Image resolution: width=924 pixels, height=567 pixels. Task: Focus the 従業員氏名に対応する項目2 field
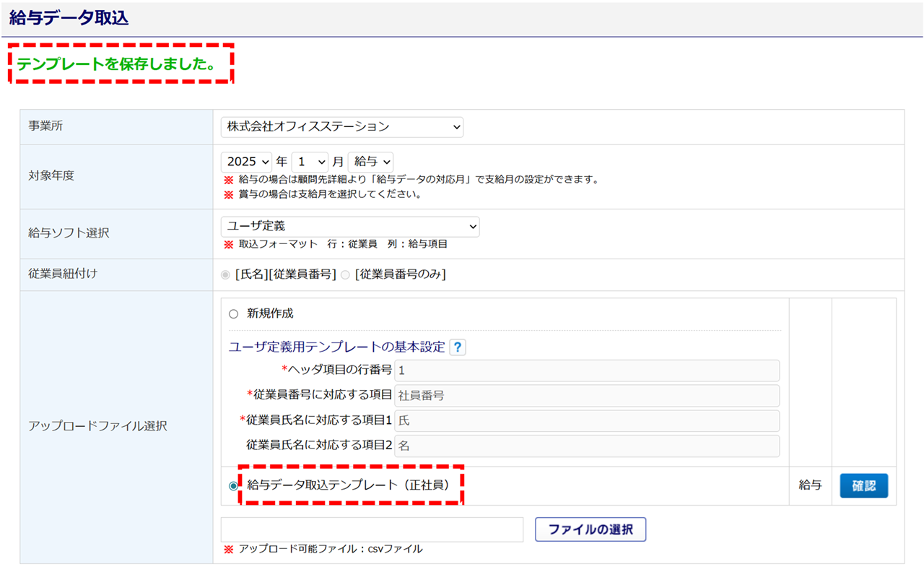click(587, 446)
